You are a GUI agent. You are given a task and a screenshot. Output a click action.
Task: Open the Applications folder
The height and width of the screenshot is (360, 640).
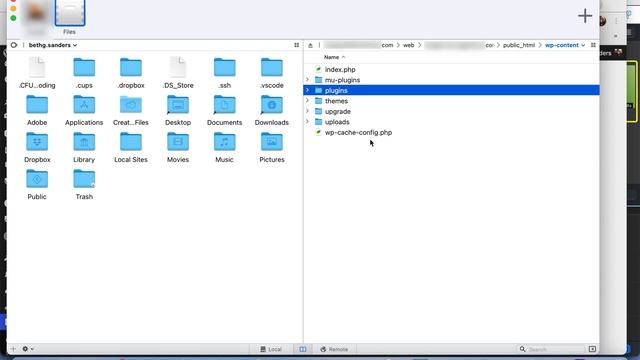[x=84, y=104]
